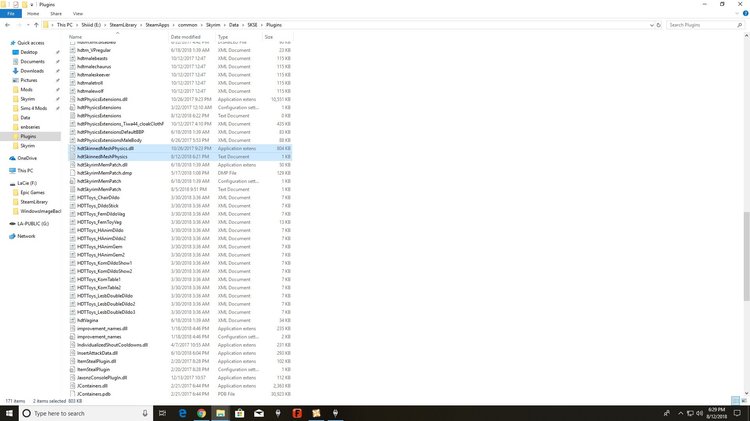750x421 pixels.
Task: Select hdtmalewolf file row
Action: point(180,91)
